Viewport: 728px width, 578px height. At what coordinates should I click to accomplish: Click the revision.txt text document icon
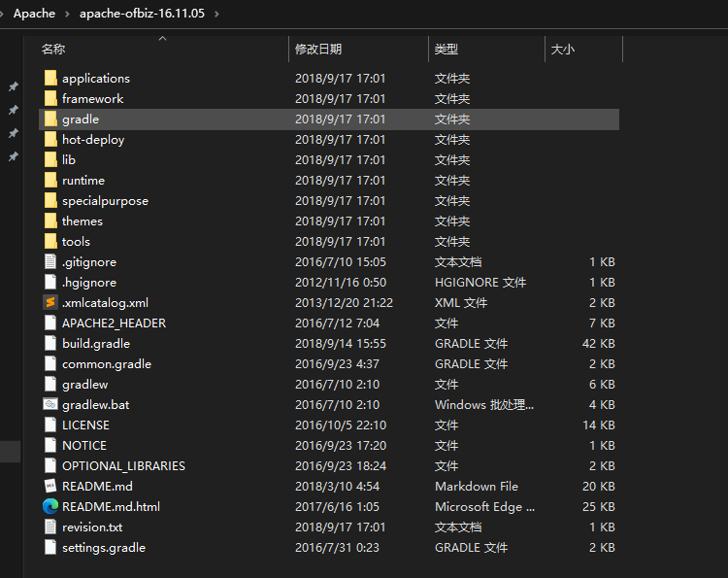click(x=50, y=527)
